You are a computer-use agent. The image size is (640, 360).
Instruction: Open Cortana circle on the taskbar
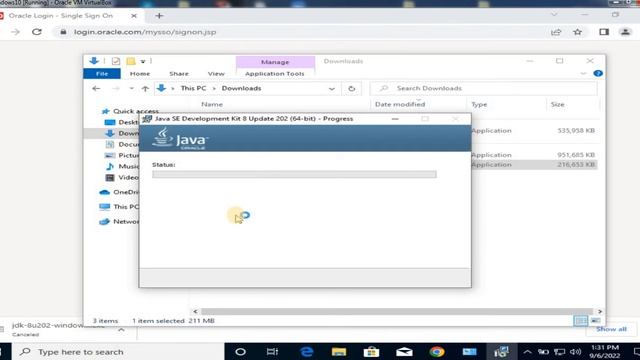click(240, 351)
